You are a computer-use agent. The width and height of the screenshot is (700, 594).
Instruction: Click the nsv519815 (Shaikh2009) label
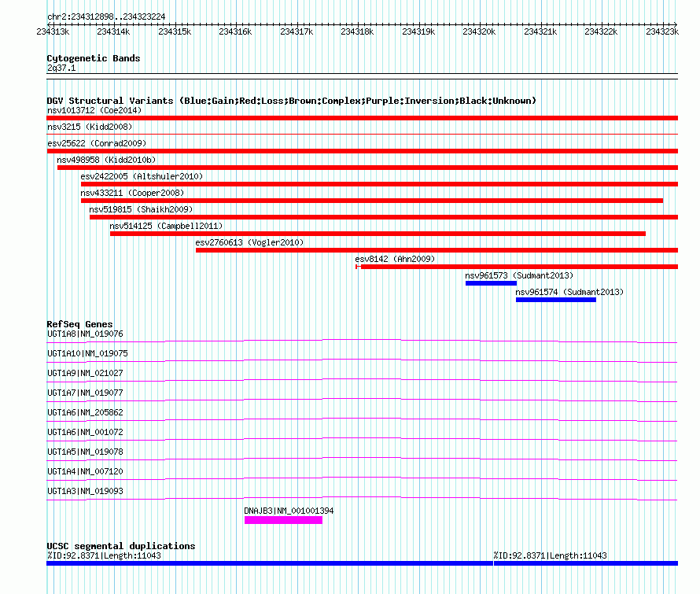coord(141,209)
